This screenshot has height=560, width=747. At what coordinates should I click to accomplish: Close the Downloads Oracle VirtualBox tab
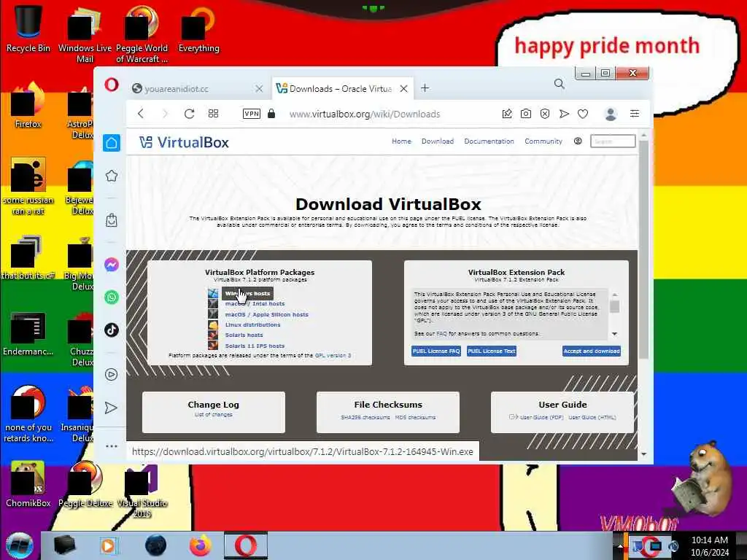403,88
